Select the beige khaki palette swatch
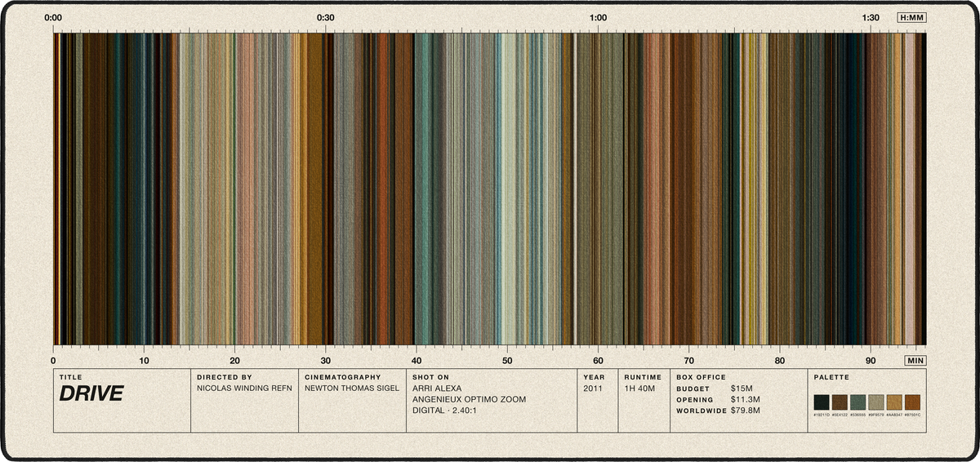This screenshot has height=462, width=980. pyautogui.click(x=876, y=402)
